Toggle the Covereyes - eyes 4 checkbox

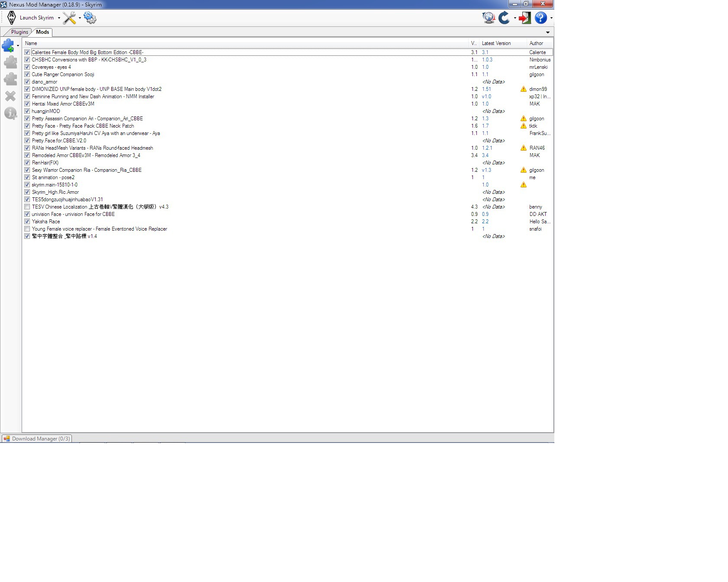click(27, 67)
